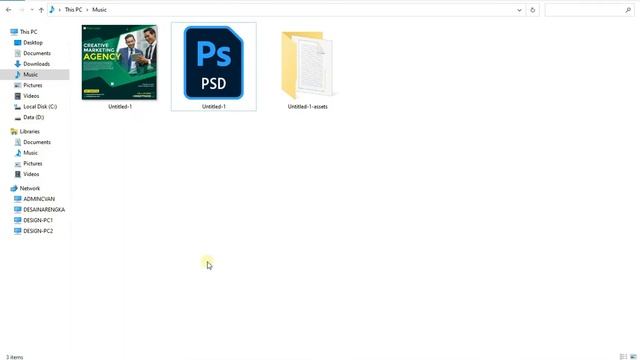This screenshot has height=360, width=640.
Task: Refresh the current folder view
Action: (x=532, y=10)
